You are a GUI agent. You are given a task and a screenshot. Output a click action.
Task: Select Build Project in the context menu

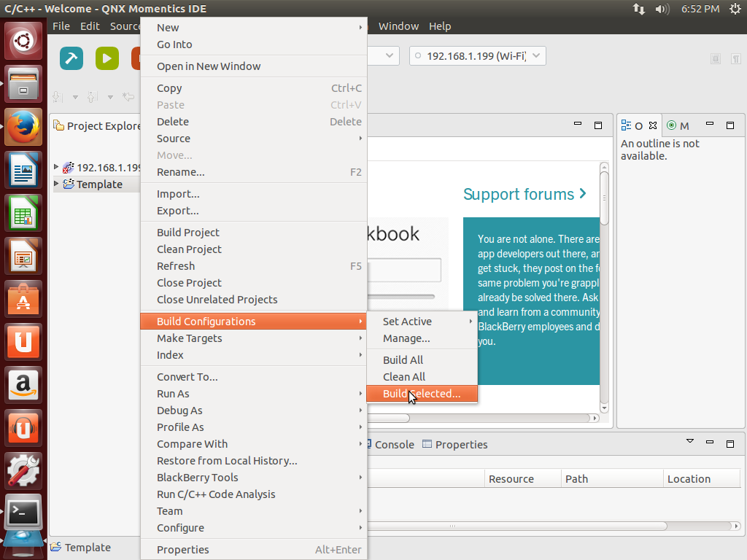coord(254,233)
